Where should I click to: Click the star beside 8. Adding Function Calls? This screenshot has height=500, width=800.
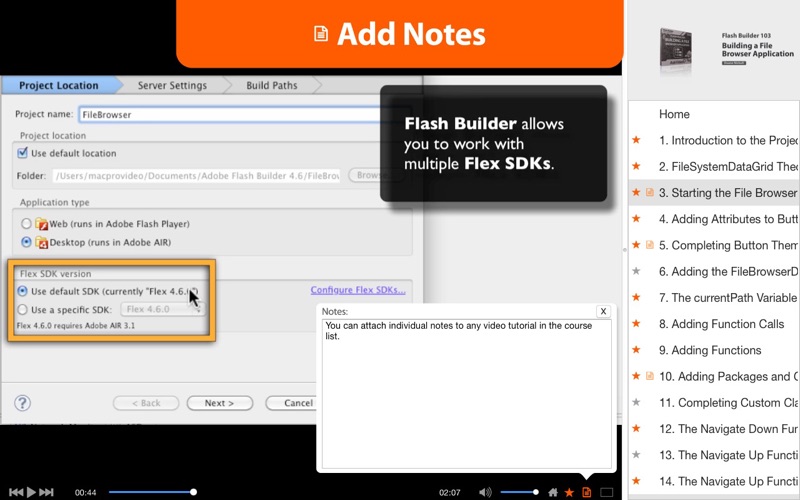point(636,323)
